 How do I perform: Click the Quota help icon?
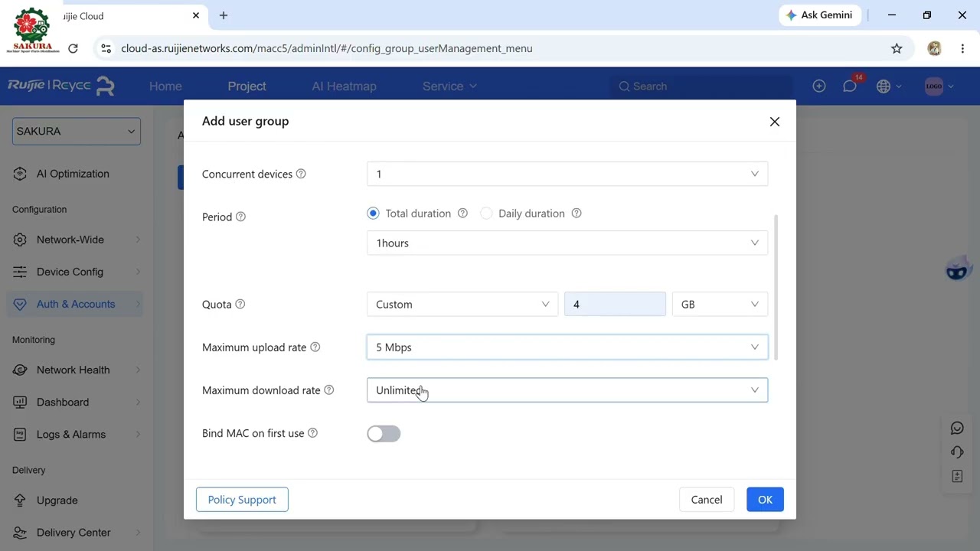point(240,304)
